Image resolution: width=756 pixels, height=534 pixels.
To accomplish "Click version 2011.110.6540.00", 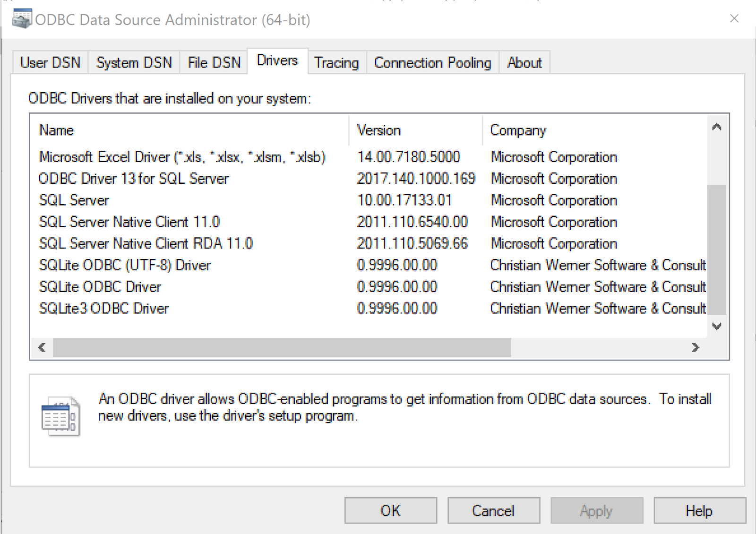I will (x=412, y=222).
